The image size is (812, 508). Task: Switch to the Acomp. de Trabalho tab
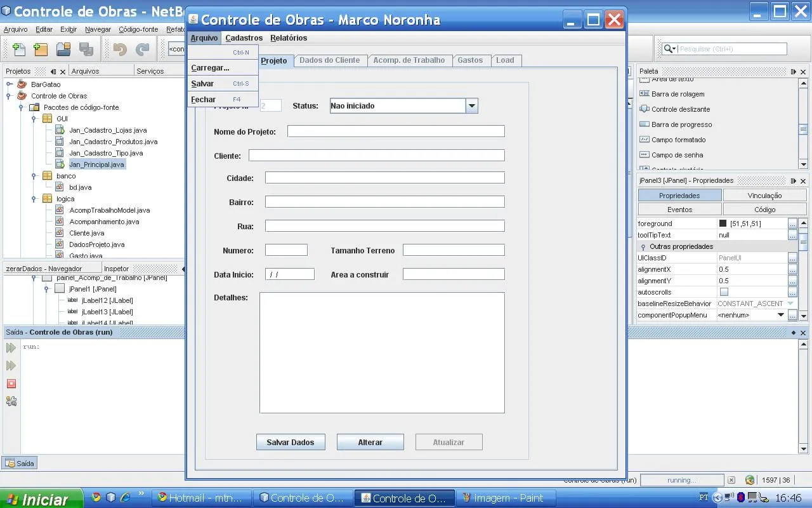[409, 60]
